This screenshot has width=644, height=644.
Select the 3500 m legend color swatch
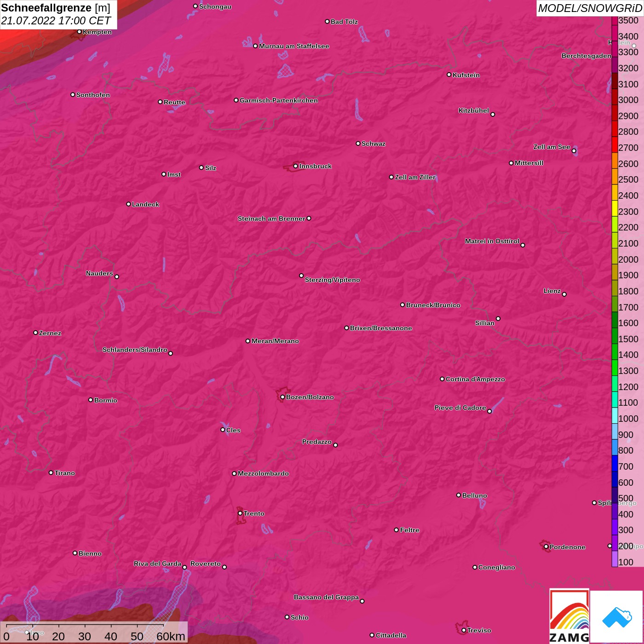tap(615, 21)
